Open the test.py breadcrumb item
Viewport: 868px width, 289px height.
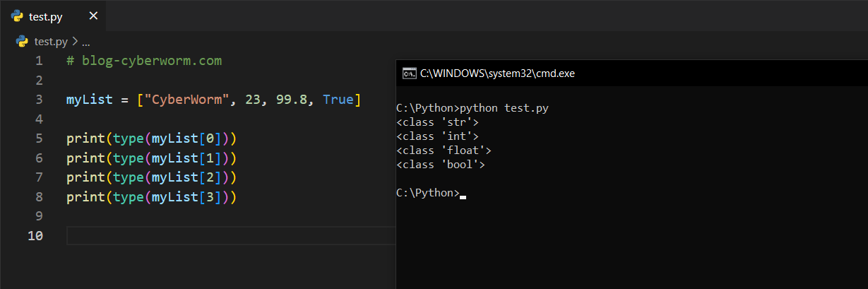51,42
